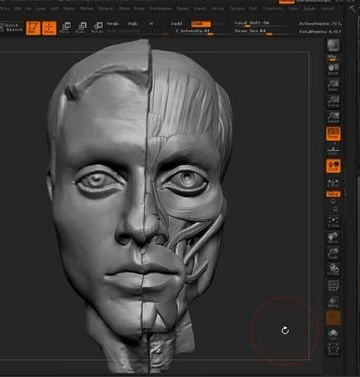Toggle Transp transparency mode

pyautogui.click(x=333, y=302)
